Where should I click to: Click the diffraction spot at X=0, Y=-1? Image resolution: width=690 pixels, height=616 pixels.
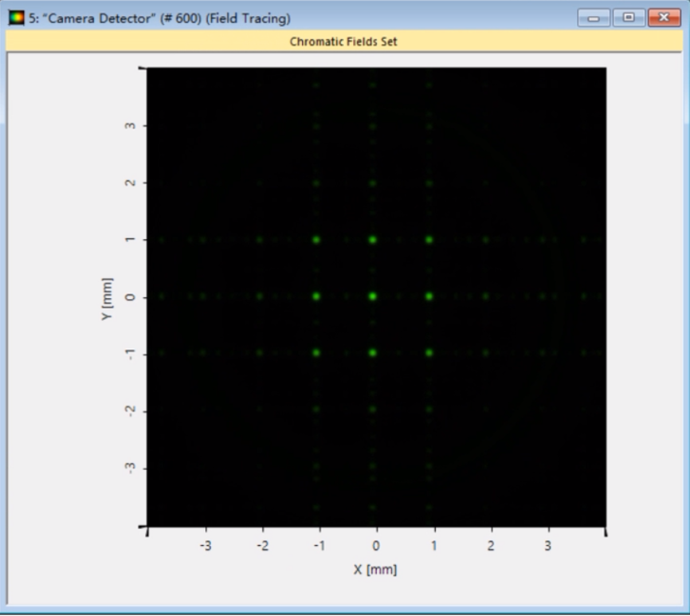pos(372,352)
